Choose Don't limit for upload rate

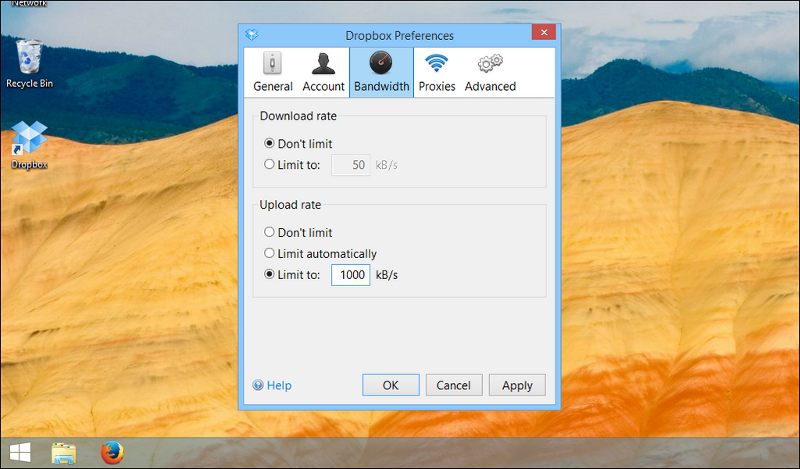click(x=269, y=232)
